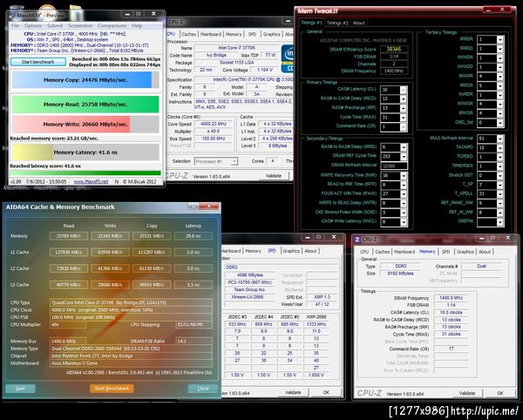Expand the T_XPDLL dropdown

click(499, 194)
